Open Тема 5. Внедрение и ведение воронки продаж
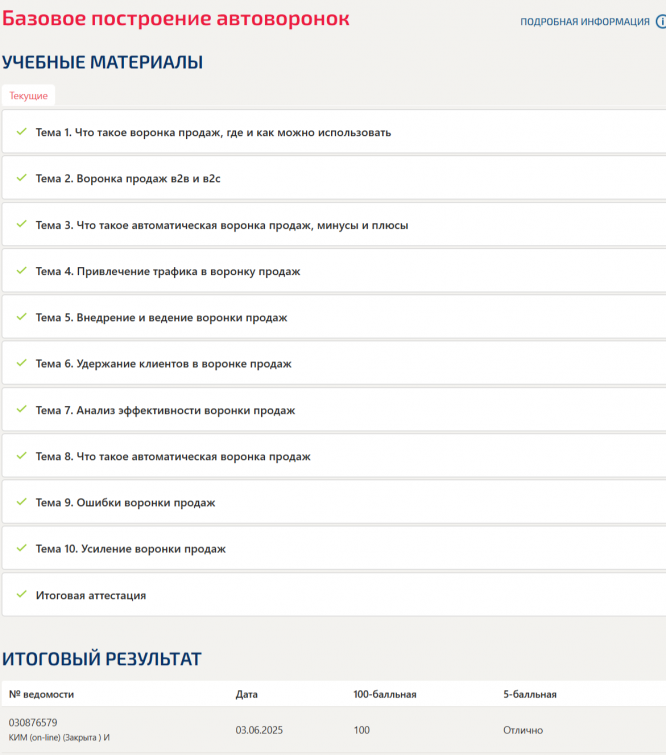The height and width of the screenshot is (755, 666). [334, 317]
